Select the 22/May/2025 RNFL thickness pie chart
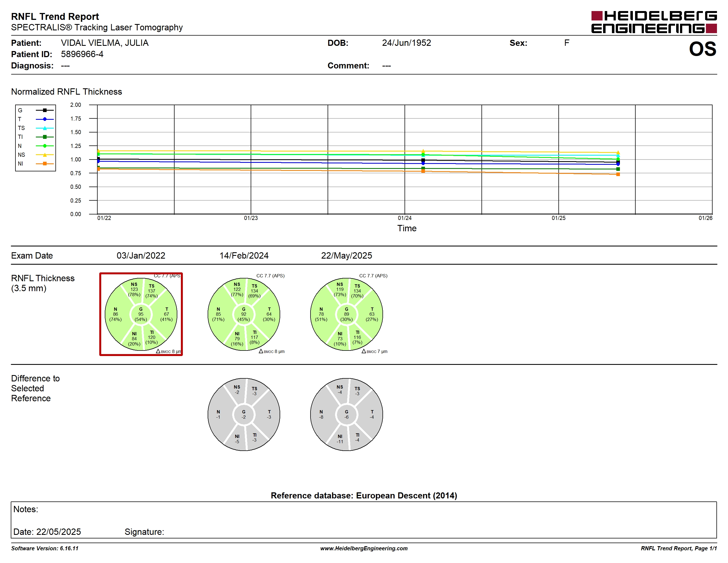 (x=346, y=314)
